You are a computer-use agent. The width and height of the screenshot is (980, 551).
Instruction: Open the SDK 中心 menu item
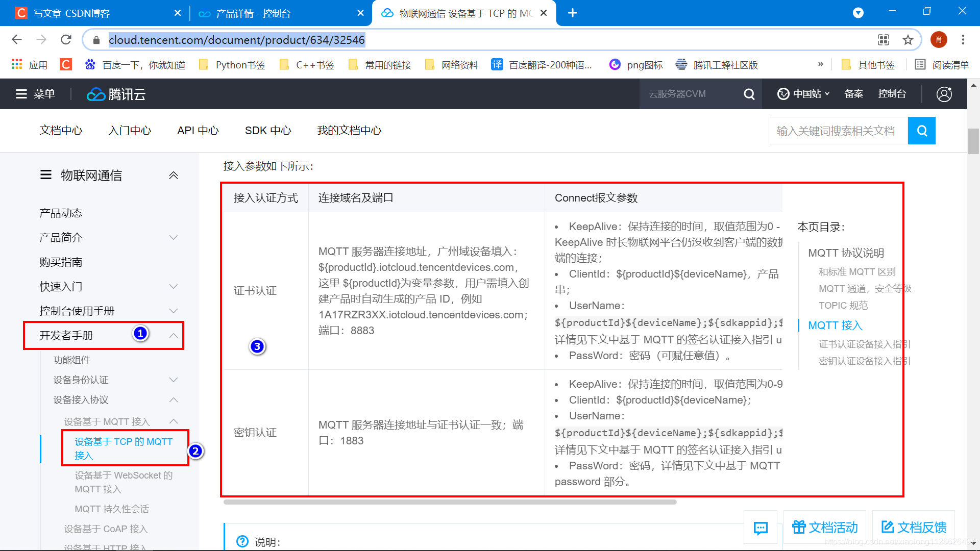[268, 131]
